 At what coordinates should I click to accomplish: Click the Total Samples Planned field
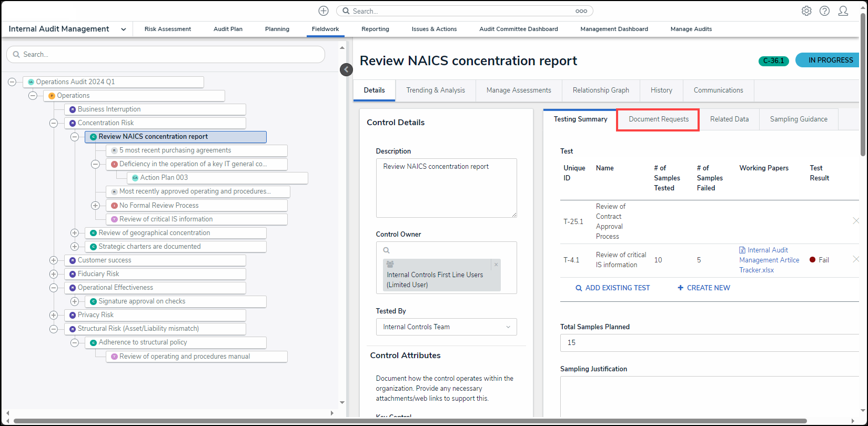(709, 342)
